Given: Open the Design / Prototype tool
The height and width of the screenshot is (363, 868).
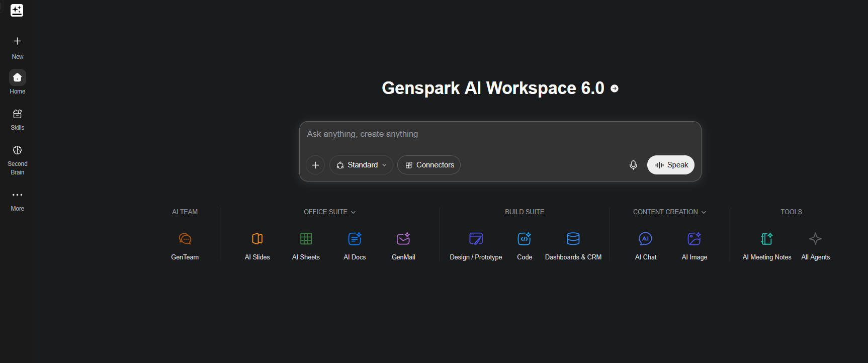Looking at the screenshot, I should [476, 246].
